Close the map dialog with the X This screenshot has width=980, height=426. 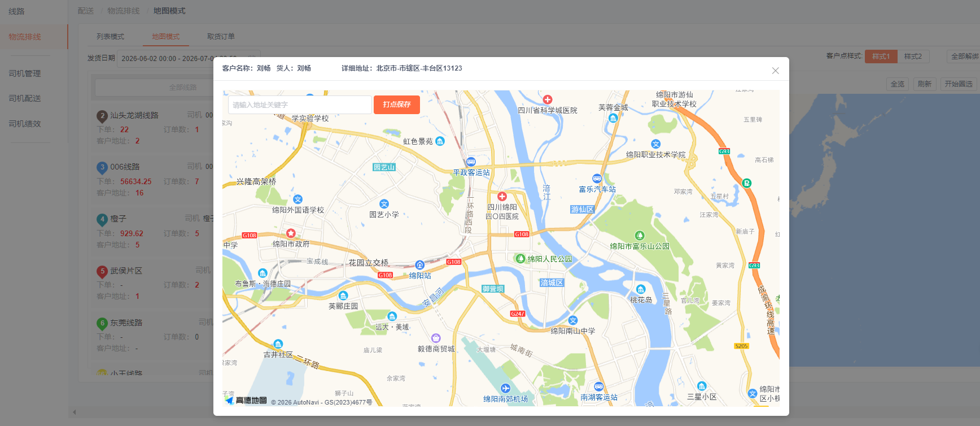[x=775, y=71]
